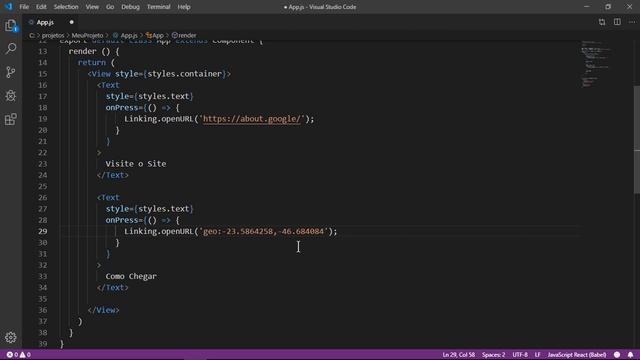Click the unsaved dot on App.js tab
640x360 pixels.
tap(71, 22)
